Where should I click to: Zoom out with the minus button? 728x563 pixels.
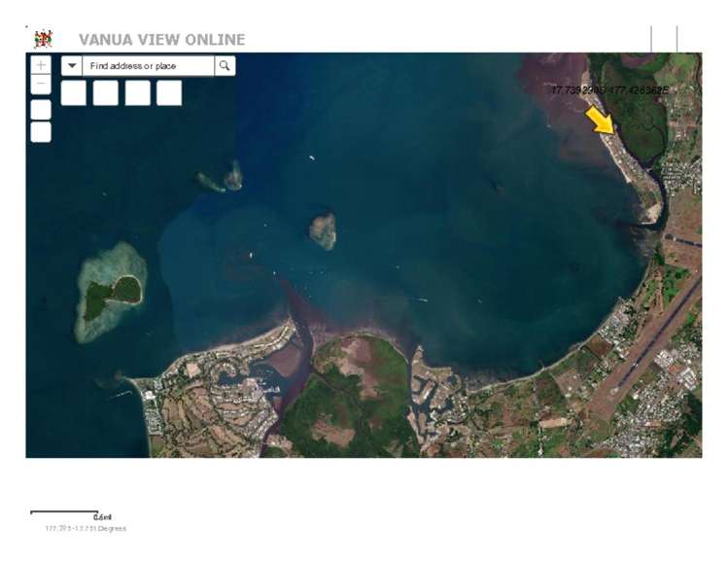tap(41, 85)
